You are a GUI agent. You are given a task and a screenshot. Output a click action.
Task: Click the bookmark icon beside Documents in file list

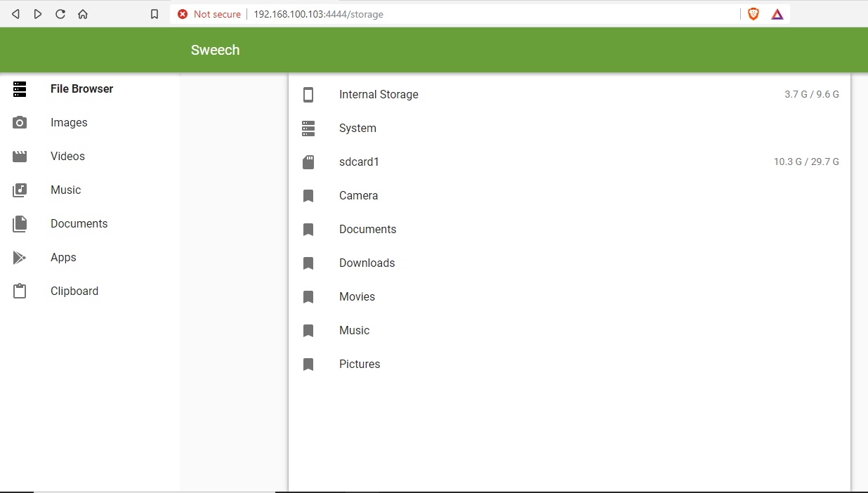click(x=308, y=230)
